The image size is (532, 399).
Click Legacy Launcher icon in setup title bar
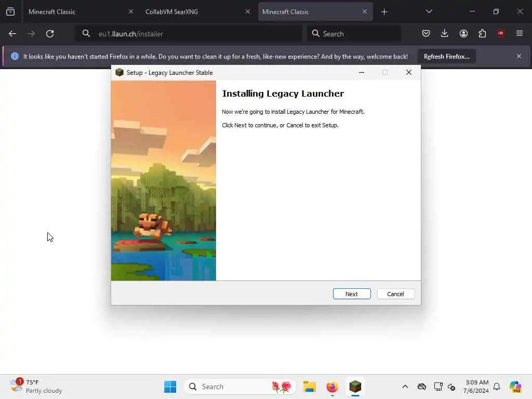pyautogui.click(x=119, y=72)
